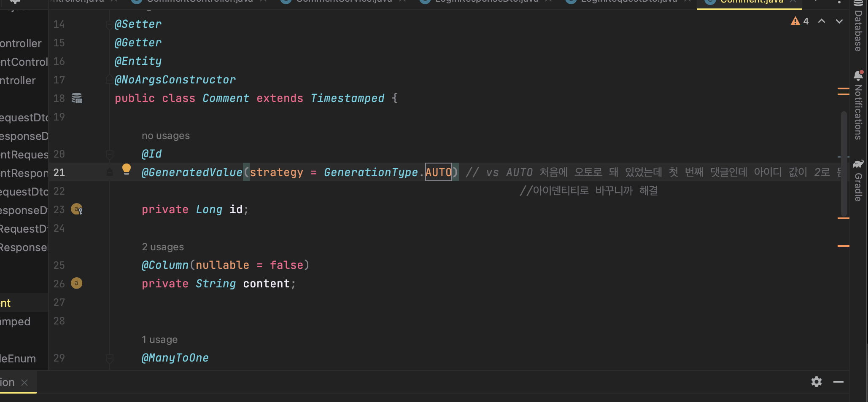Collapse the fold marker at line 20
The width and height of the screenshot is (868, 402).
point(109,154)
